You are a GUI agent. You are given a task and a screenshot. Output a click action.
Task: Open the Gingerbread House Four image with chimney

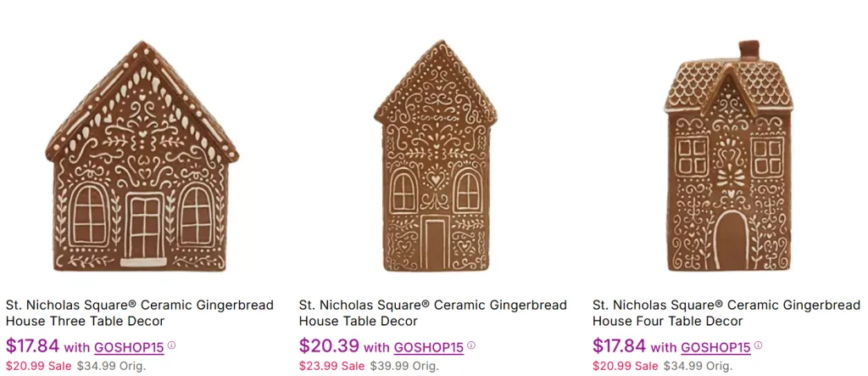coord(728,157)
